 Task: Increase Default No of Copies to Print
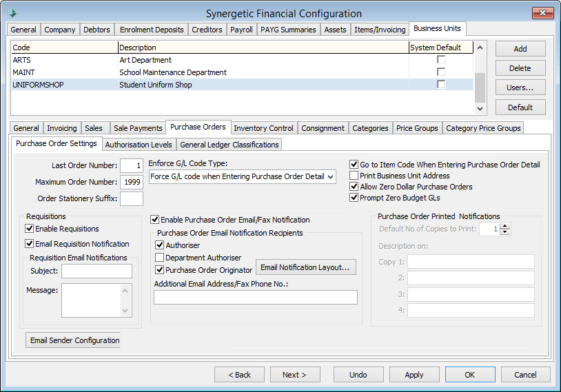[504, 226]
